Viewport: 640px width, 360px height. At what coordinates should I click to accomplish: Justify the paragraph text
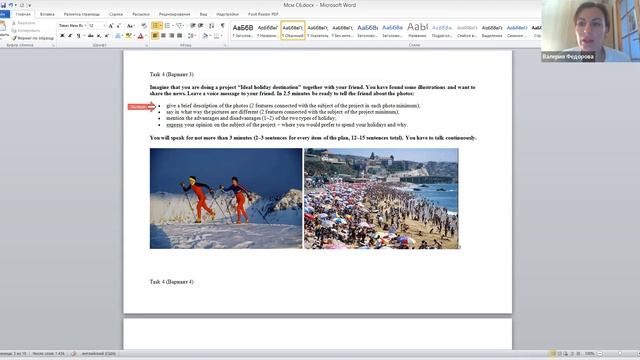(x=180, y=36)
